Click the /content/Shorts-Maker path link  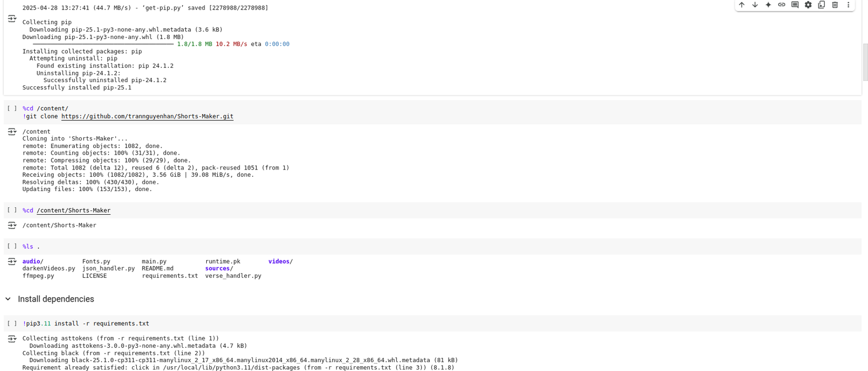[74, 210]
